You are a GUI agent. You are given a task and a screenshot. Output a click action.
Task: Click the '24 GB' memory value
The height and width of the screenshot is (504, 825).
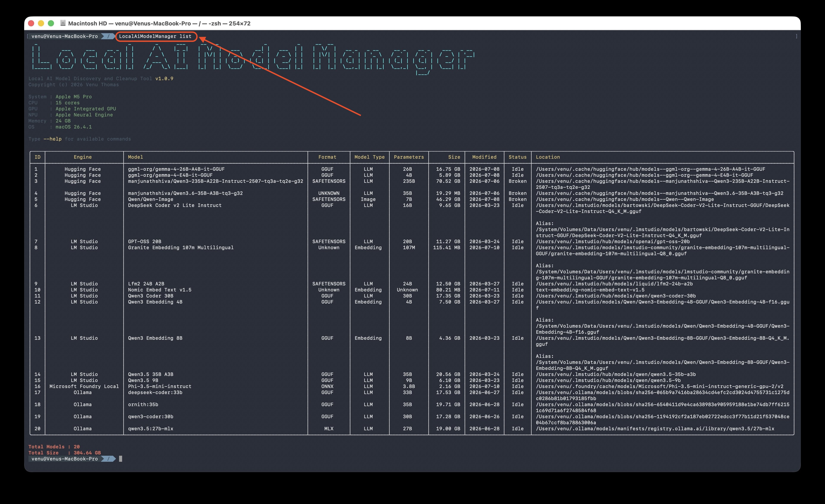click(x=63, y=121)
